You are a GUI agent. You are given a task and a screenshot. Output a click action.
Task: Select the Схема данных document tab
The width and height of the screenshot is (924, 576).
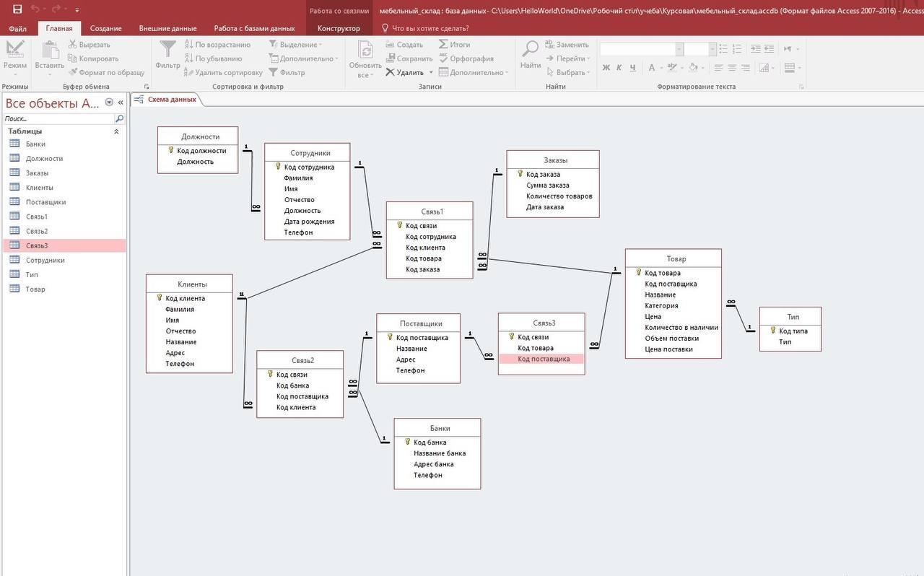tap(166, 100)
